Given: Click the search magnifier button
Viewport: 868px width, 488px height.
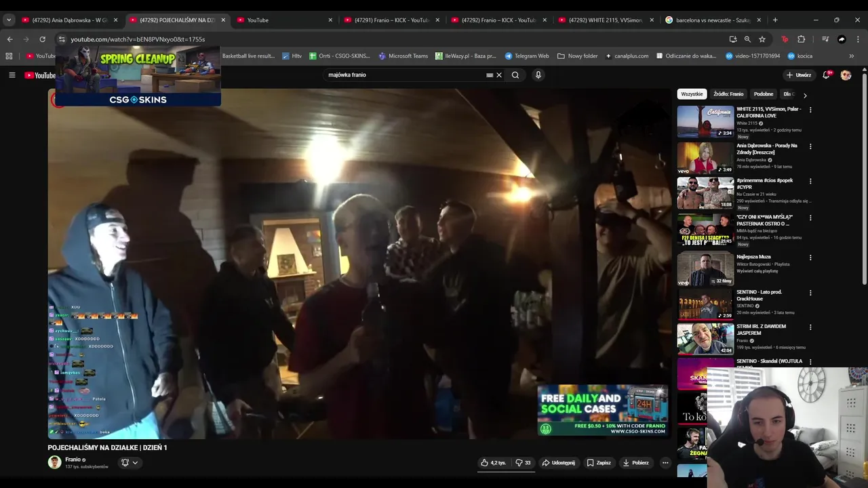Looking at the screenshot, I should click(x=515, y=75).
